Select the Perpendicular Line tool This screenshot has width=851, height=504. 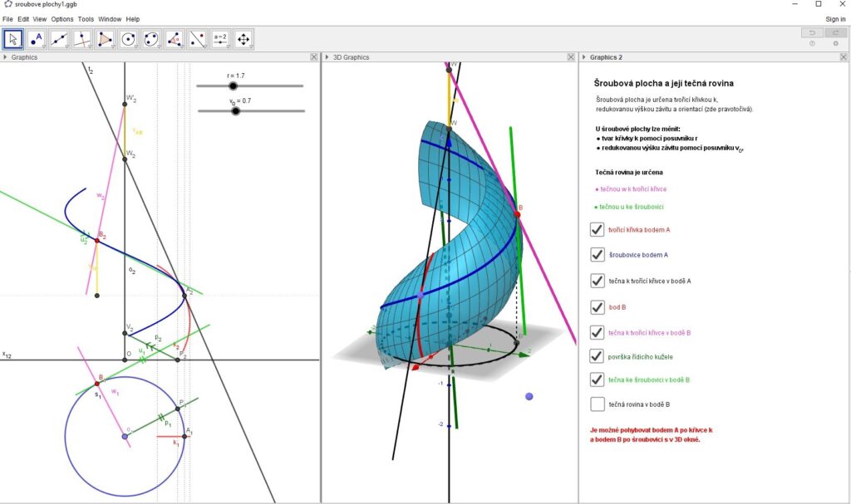point(82,39)
